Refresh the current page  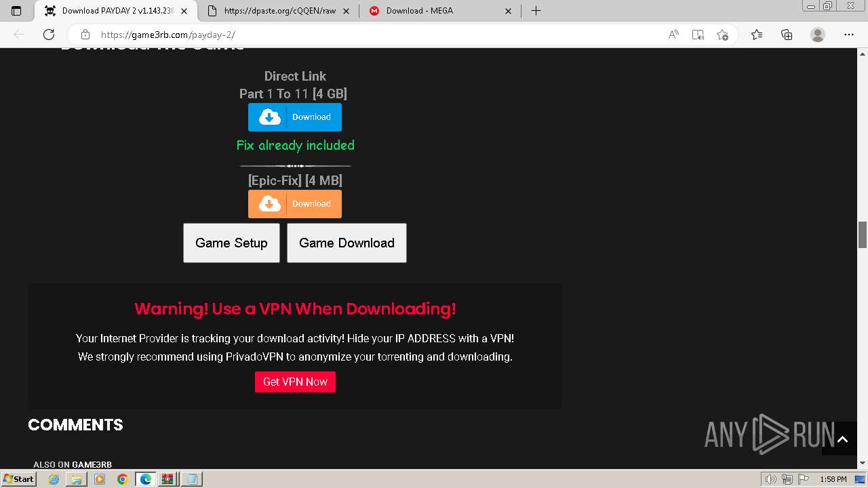pos(49,35)
